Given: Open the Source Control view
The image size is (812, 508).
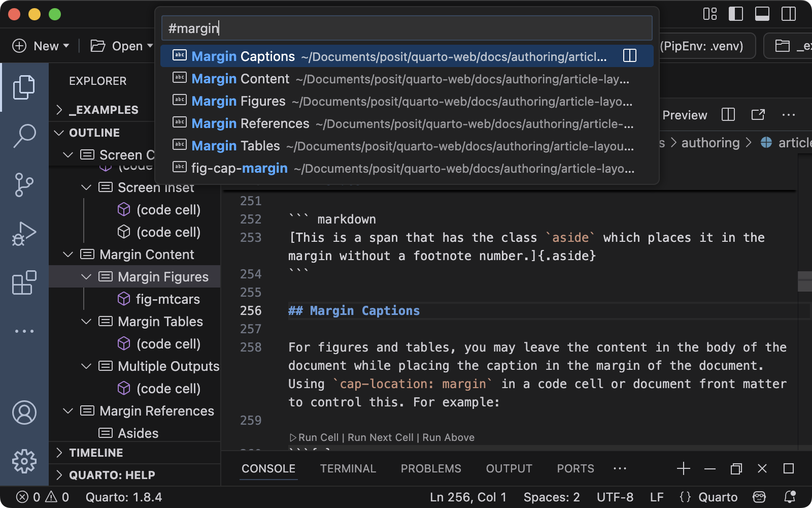Looking at the screenshot, I should pyautogui.click(x=24, y=185).
